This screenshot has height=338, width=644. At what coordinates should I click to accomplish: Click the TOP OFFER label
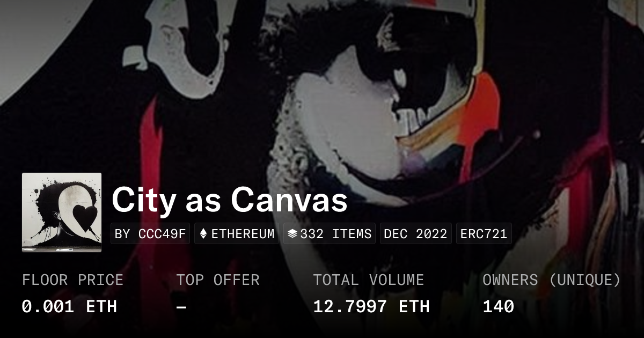point(218,280)
